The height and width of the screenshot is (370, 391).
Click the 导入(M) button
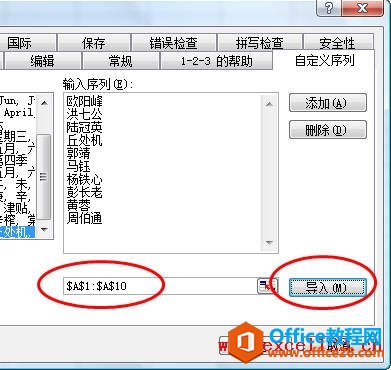click(x=328, y=287)
